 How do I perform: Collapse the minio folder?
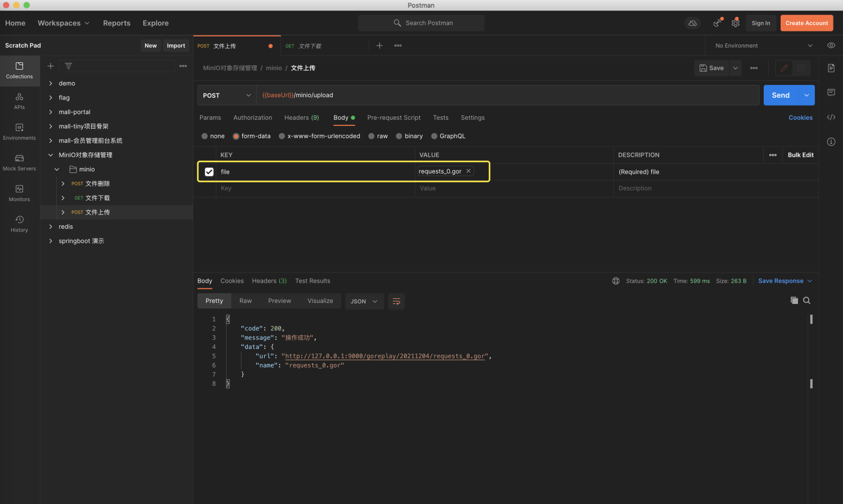tap(57, 169)
